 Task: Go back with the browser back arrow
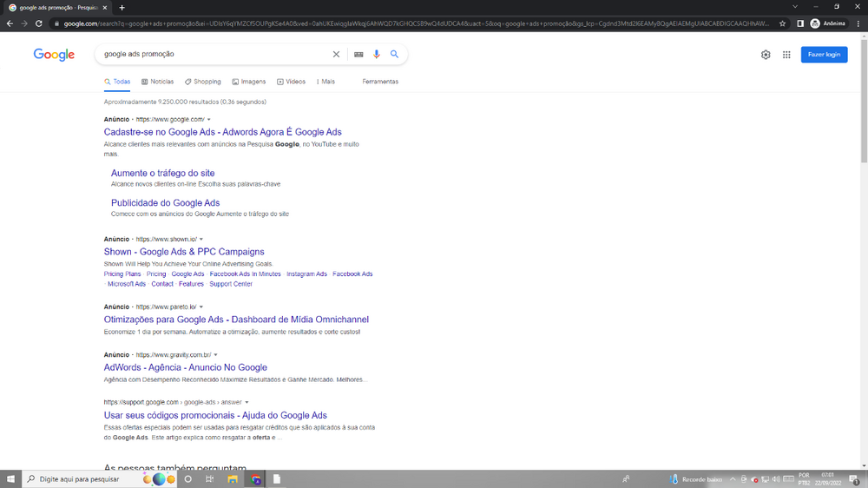click(10, 23)
